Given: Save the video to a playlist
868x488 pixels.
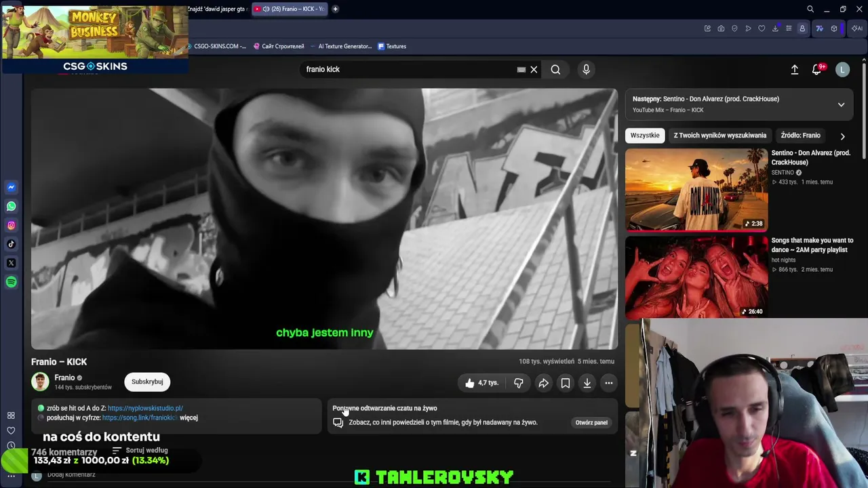Looking at the screenshot, I should (566, 383).
